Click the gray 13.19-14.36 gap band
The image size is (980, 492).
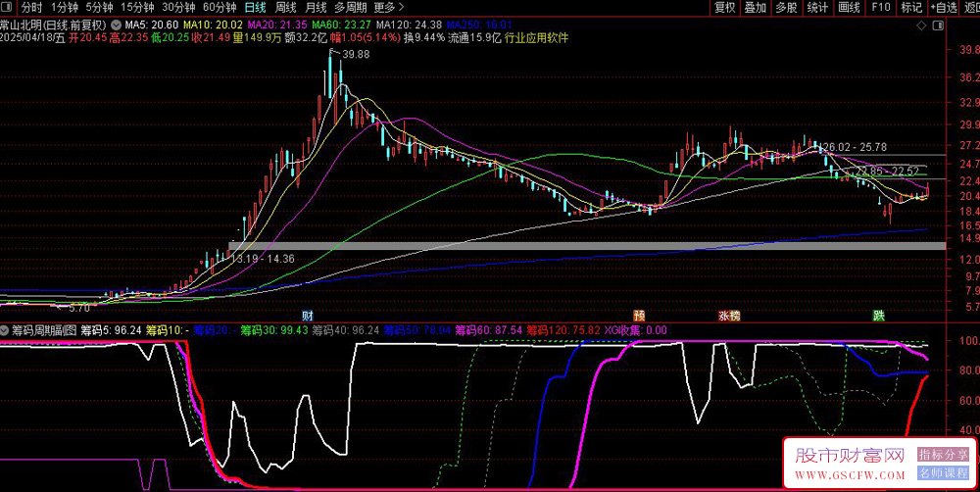[x=587, y=246]
